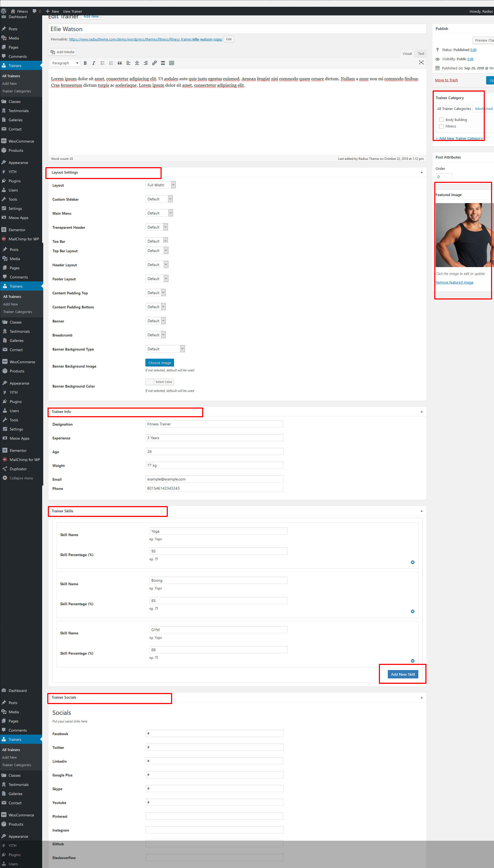Remove the Boxing skill row
The height and width of the screenshot is (868, 494).
point(413,611)
